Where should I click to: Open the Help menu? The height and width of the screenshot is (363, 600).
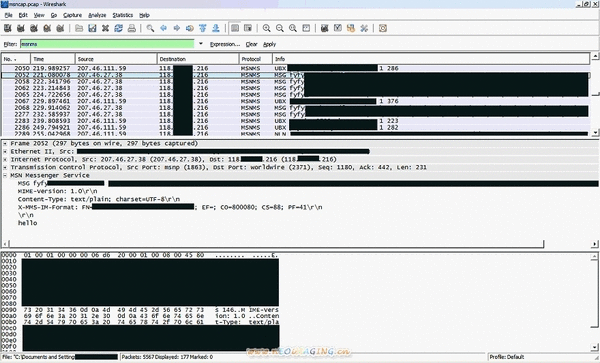click(x=144, y=15)
